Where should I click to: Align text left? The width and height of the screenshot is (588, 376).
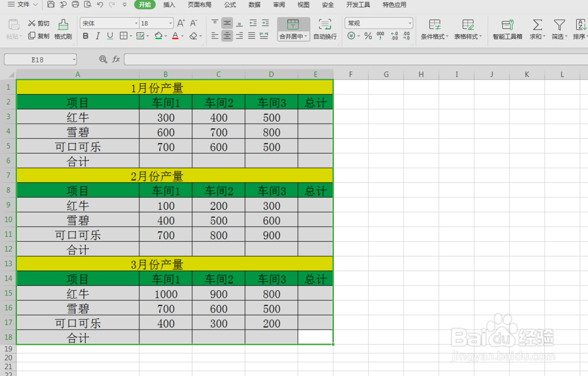click(215, 36)
